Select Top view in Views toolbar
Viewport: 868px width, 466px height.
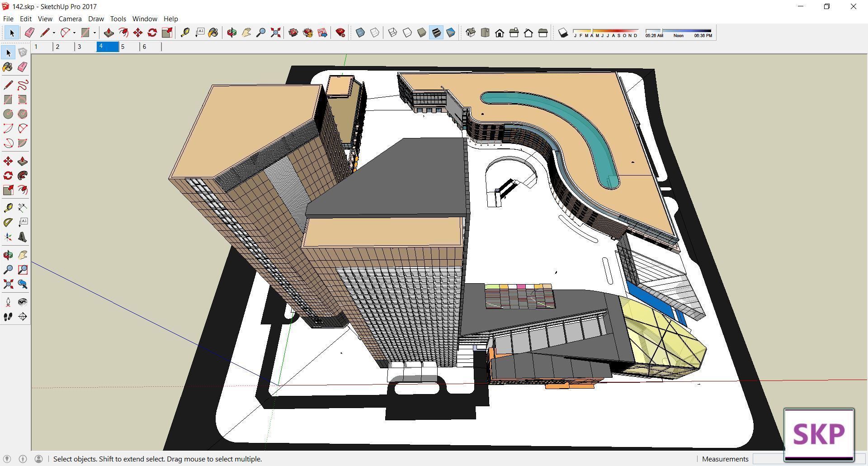click(x=485, y=33)
